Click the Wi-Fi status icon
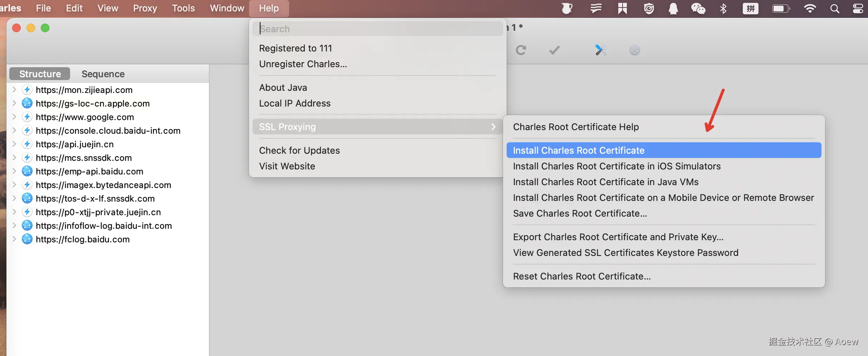Screen dimensions: 868x356 coord(810,8)
